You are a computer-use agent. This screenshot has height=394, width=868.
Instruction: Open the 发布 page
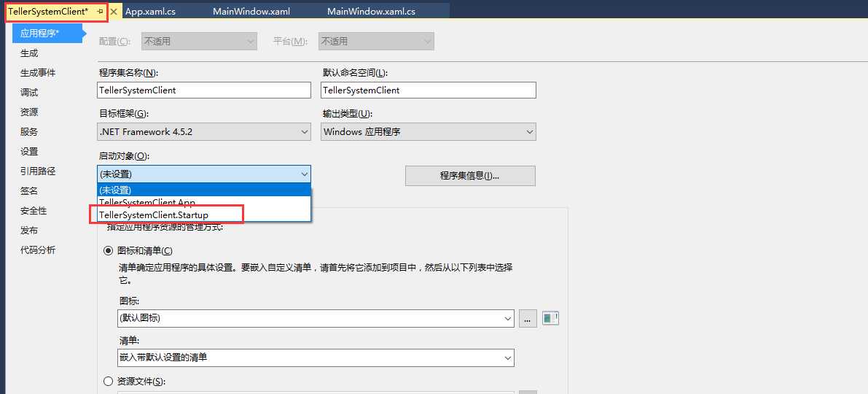coord(29,230)
